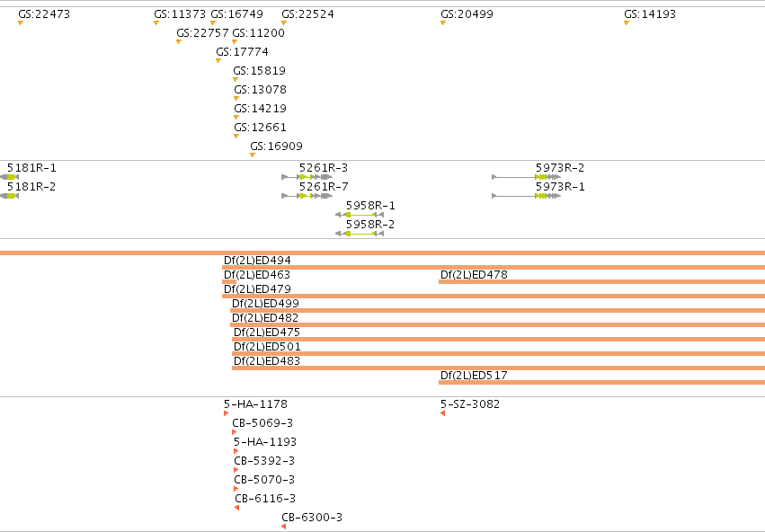The height and width of the screenshot is (532, 765).
Task: Select the GS:15819 label
Action: [260, 71]
